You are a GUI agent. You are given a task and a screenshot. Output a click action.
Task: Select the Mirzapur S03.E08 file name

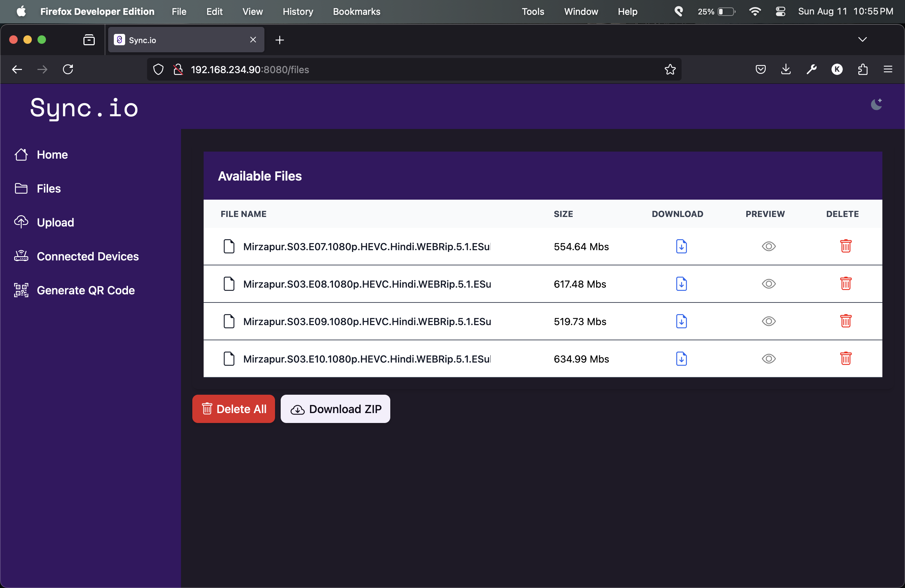coord(367,284)
